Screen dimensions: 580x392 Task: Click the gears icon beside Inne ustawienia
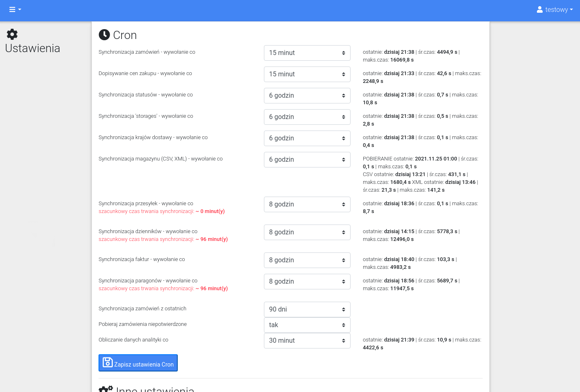tap(105, 389)
